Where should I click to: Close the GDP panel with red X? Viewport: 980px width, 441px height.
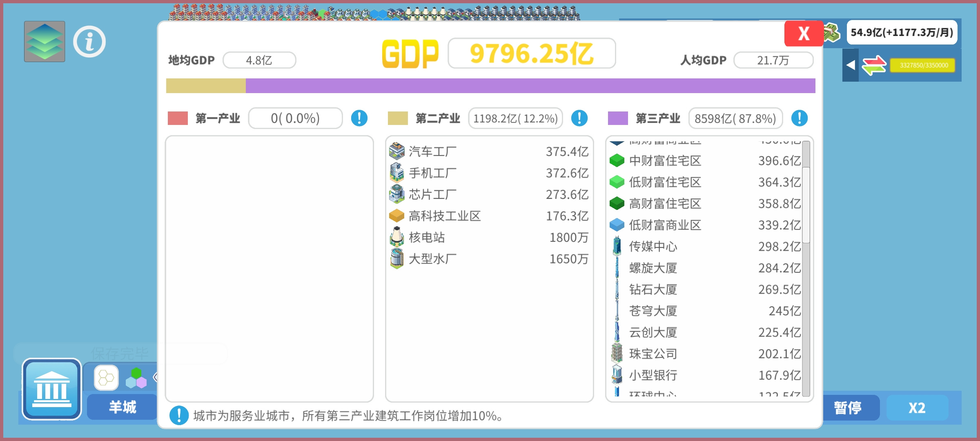coord(804,33)
